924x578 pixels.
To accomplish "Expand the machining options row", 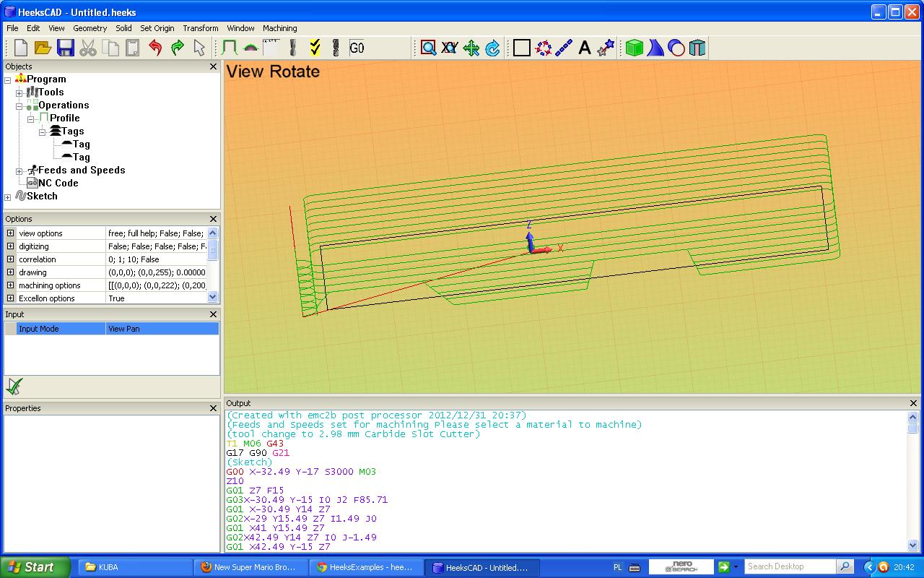I will pyautogui.click(x=10, y=285).
